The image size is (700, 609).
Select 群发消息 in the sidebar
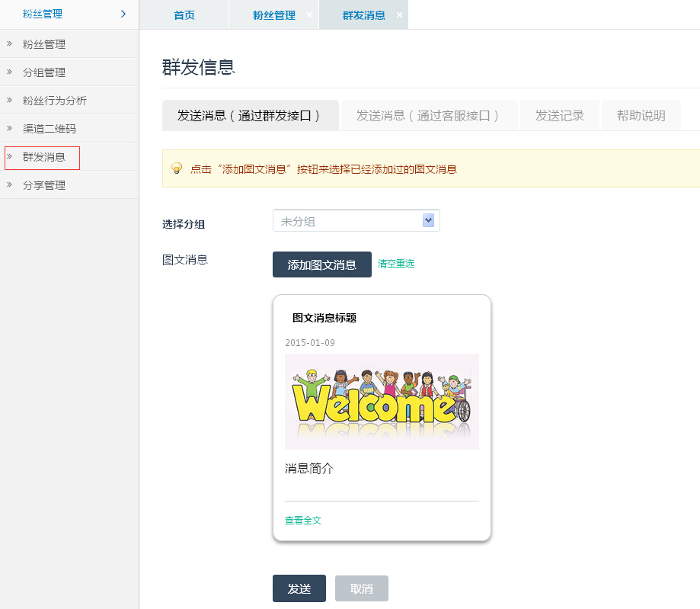(44, 157)
